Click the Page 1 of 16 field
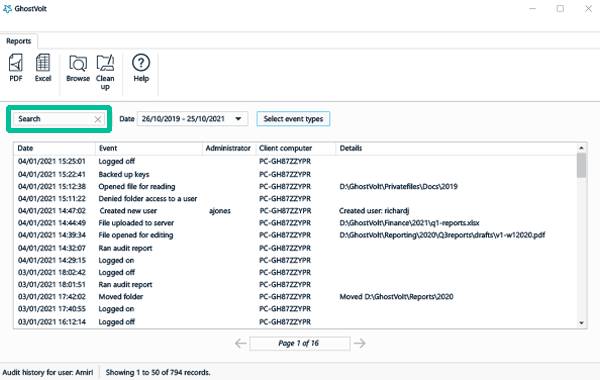Screen dimensions: 600x380 300,343
